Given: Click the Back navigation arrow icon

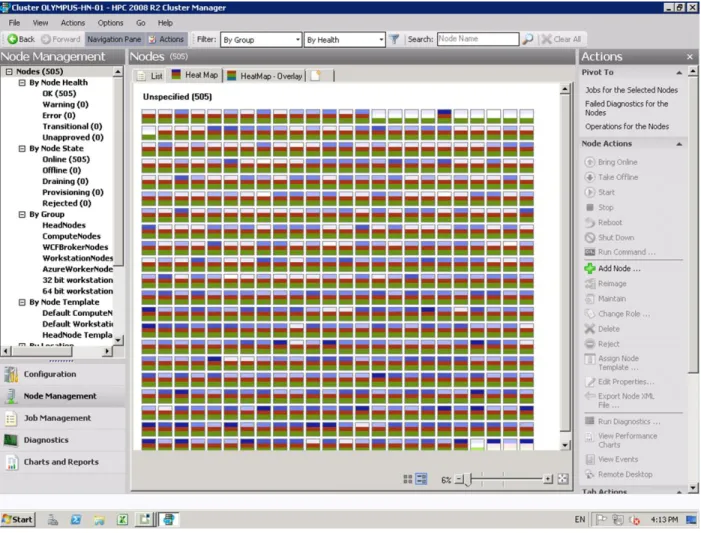Looking at the screenshot, I should [12, 39].
